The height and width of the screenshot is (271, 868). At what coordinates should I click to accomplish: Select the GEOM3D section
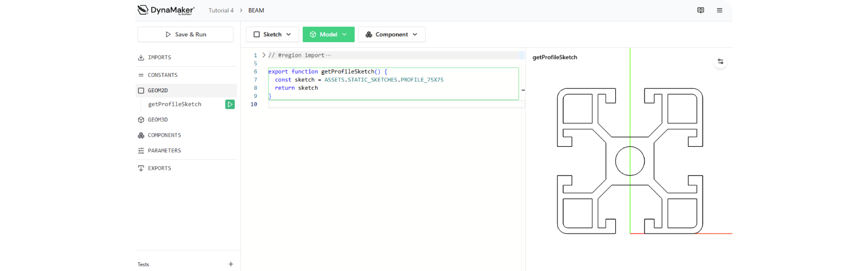pos(158,120)
